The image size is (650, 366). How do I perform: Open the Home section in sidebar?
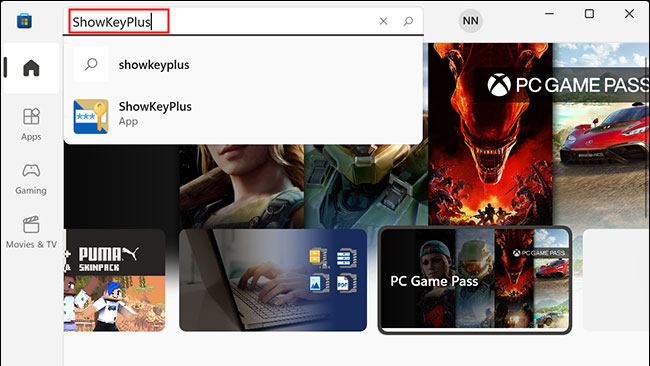coord(31,68)
